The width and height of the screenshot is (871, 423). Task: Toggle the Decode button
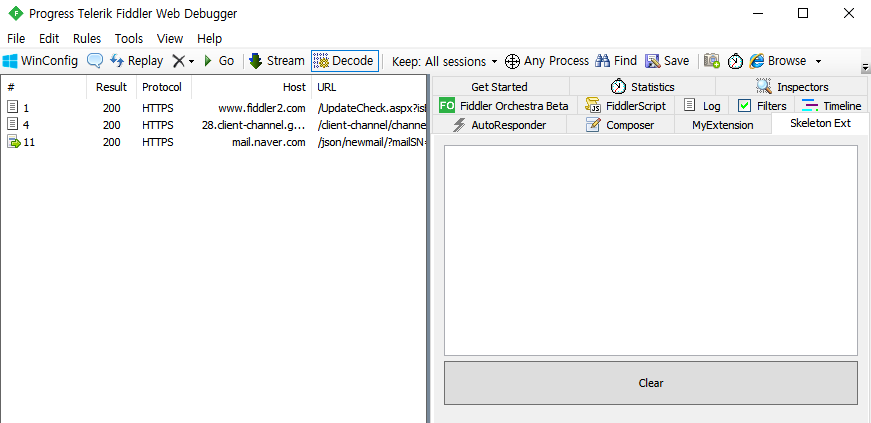(x=344, y=61)
